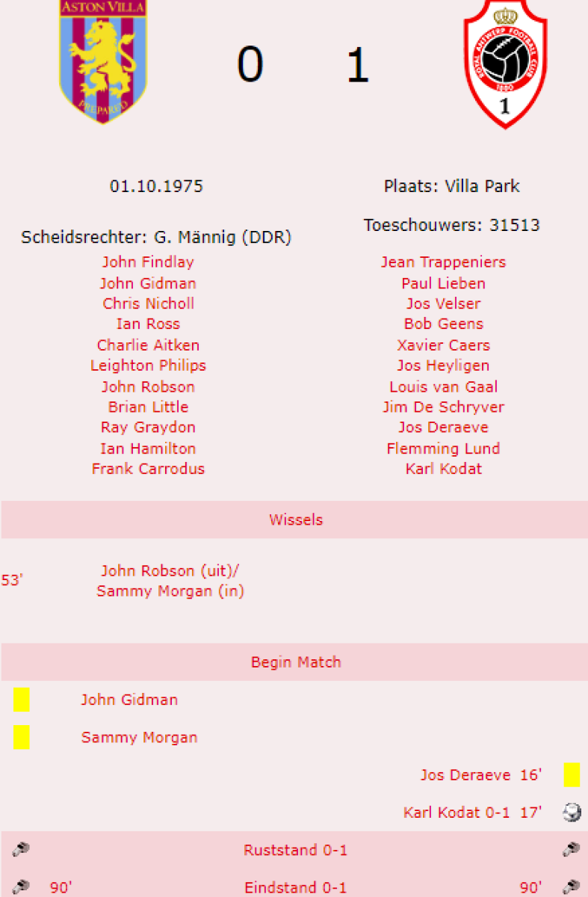The height and width of the screenshot is (897, 588).
Task: Click the John Robson substitution entry
Action: (170, 571)
